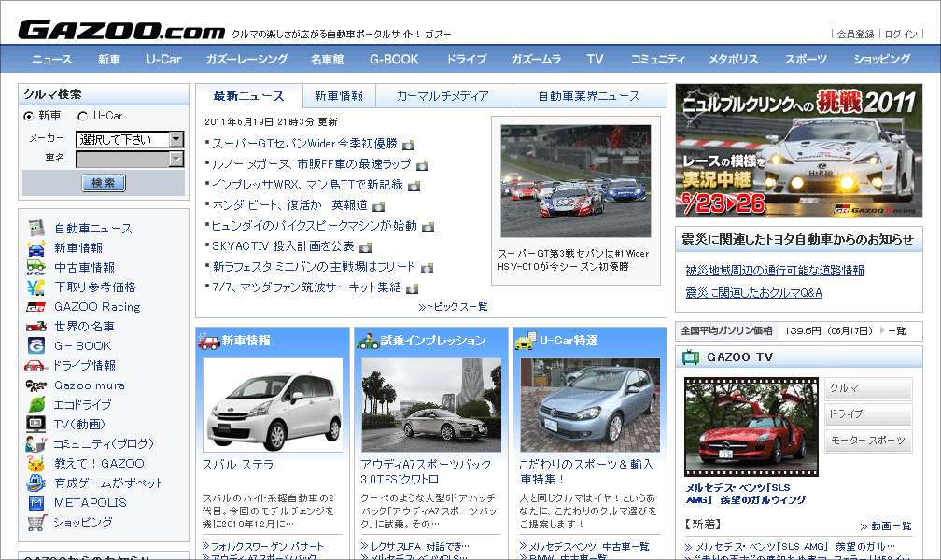Image resolution: width=941 pixels, height=560 pixels.
Task: Click the red classic car icon beside 世界の名車
Action: [36, 327]
